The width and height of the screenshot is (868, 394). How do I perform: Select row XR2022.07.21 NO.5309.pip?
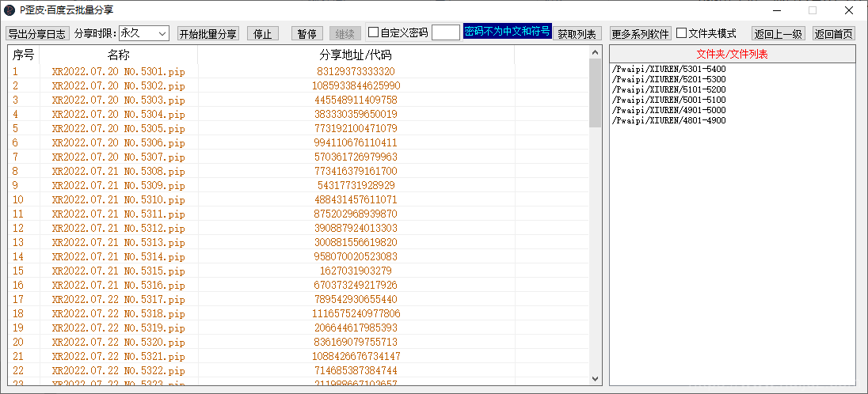[x=299, y=185]
